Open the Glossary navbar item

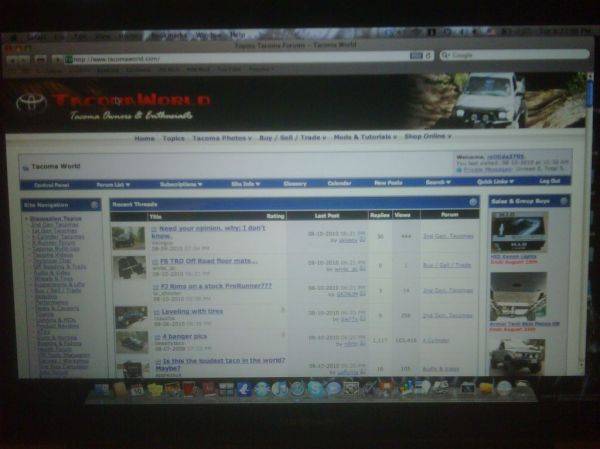point(295,184)
